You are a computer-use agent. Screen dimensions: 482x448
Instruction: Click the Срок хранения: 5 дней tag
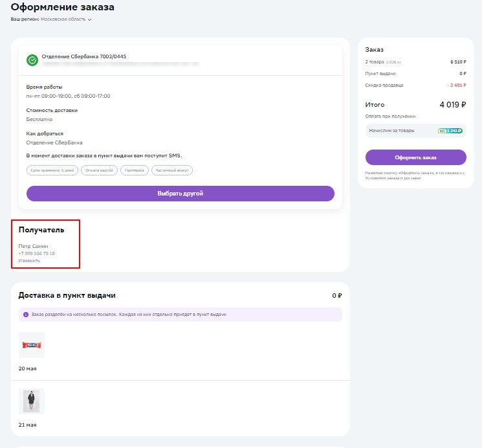point(52,170)
